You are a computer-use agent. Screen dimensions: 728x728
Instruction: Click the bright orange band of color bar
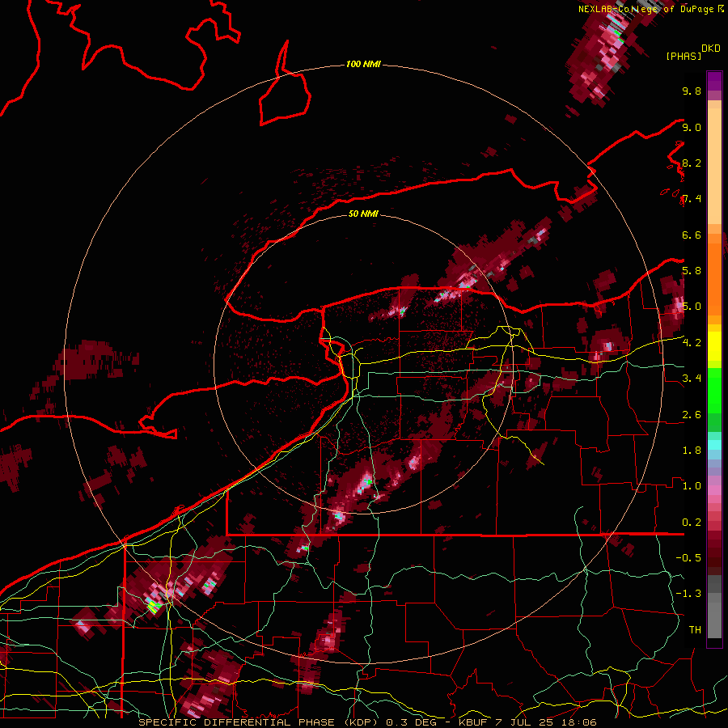[714, 278]
